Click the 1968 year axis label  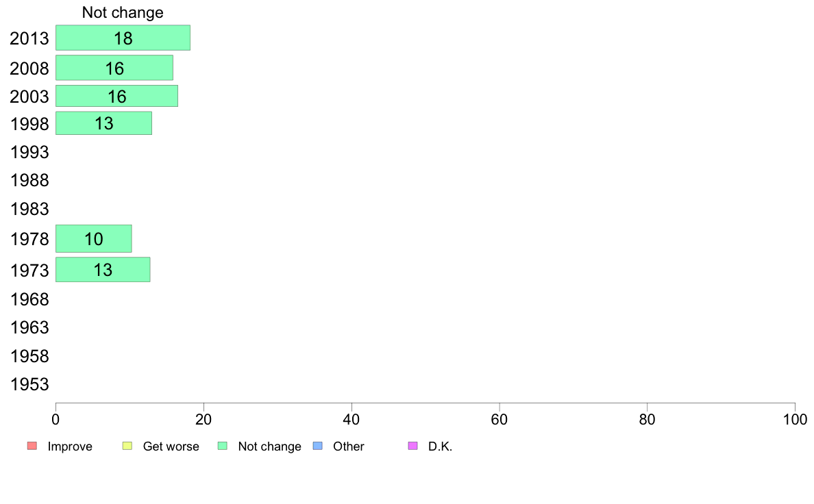[29, 299]
